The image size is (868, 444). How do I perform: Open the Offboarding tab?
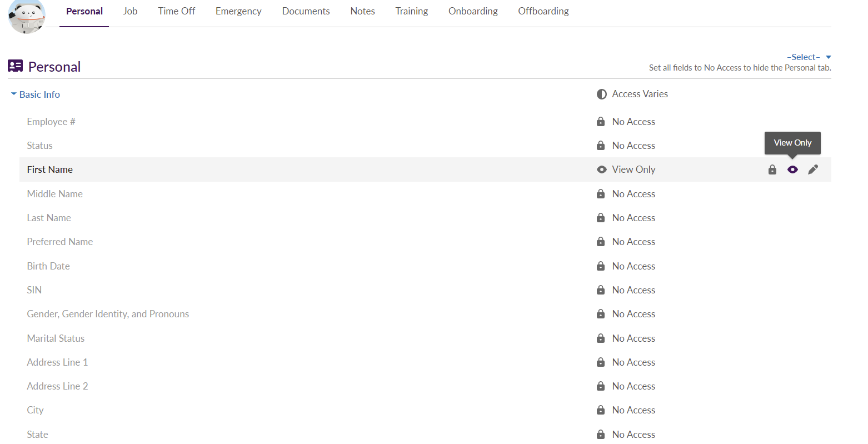coord(543,11)
